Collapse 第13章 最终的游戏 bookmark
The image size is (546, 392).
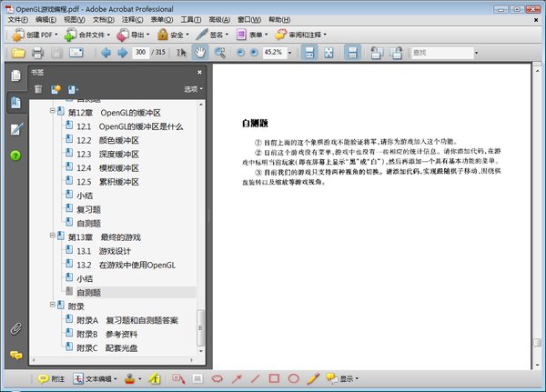click(x=52, y=236)
